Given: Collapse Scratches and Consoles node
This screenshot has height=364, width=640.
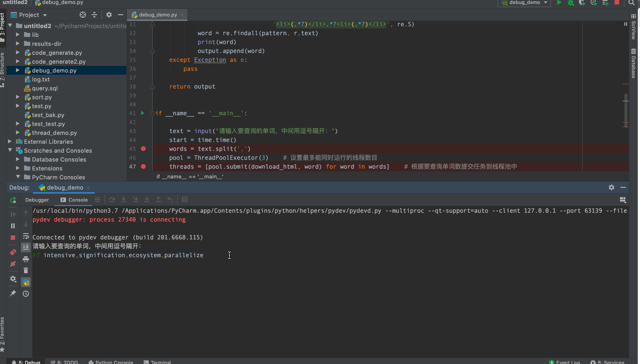Looking at the screenshot, I should [10, 150].
